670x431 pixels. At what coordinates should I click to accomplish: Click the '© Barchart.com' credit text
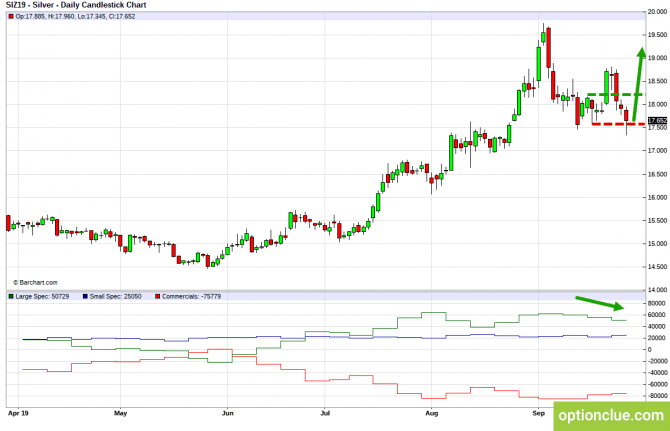35,282
